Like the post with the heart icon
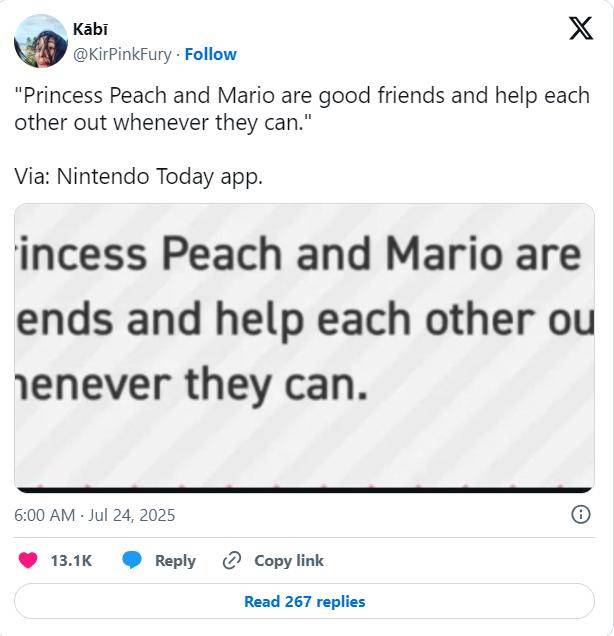This screenshot has width=614, height=636. point(28,561)
